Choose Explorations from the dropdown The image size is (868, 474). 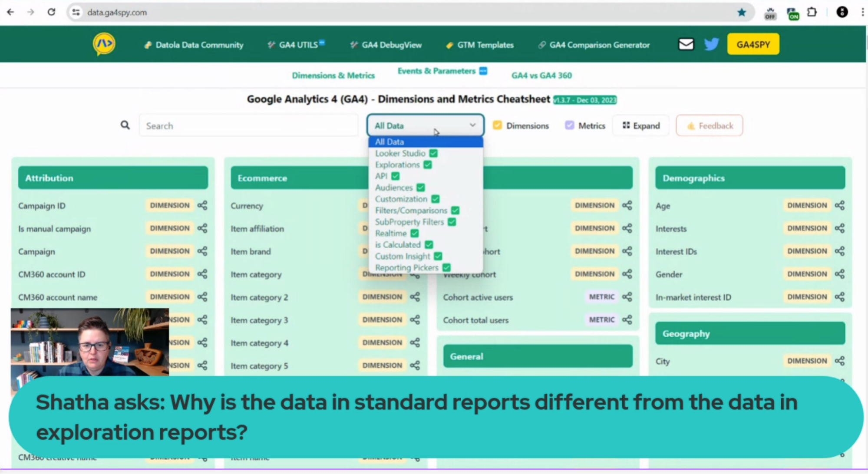426,165
